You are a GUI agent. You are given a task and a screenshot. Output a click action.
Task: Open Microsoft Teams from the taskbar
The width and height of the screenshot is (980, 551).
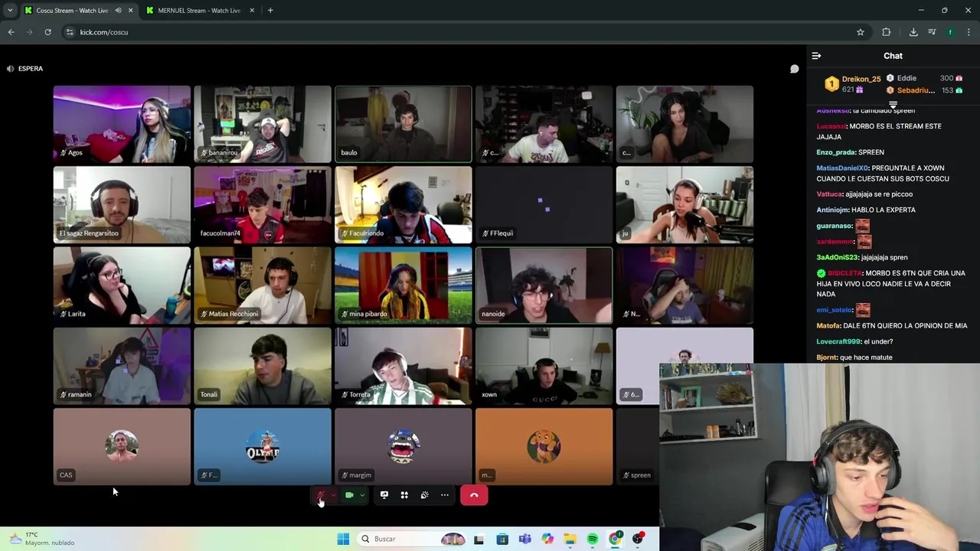pyautogui.click(x=524, y=539)
